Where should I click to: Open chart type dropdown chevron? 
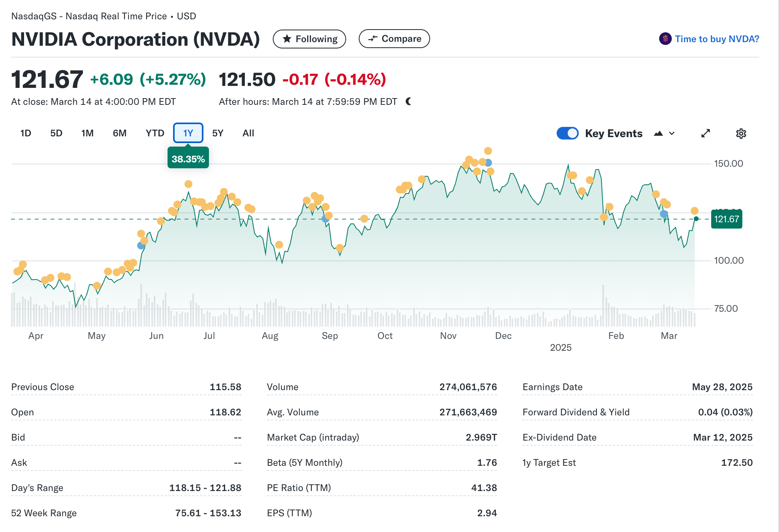point(672,134)
